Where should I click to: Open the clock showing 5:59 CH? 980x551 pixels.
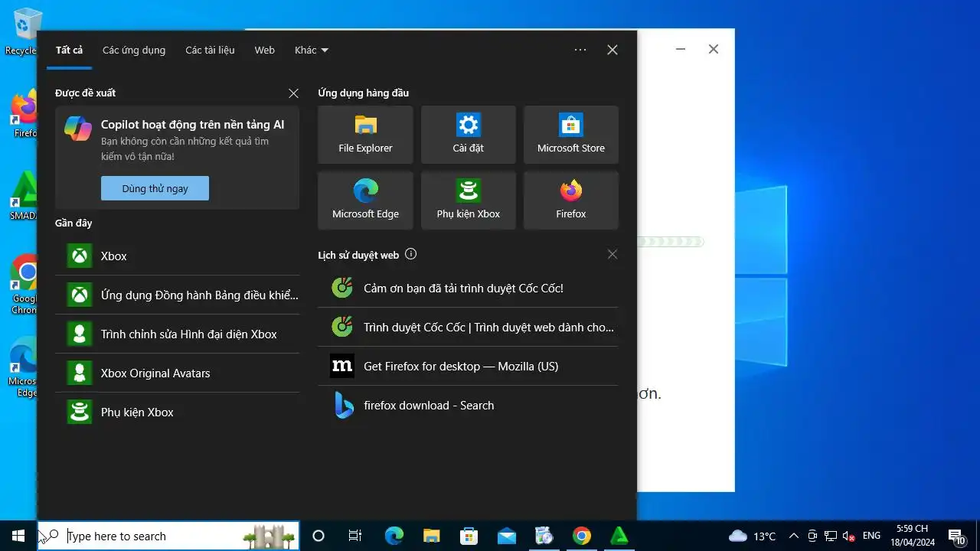coord(912,536)
